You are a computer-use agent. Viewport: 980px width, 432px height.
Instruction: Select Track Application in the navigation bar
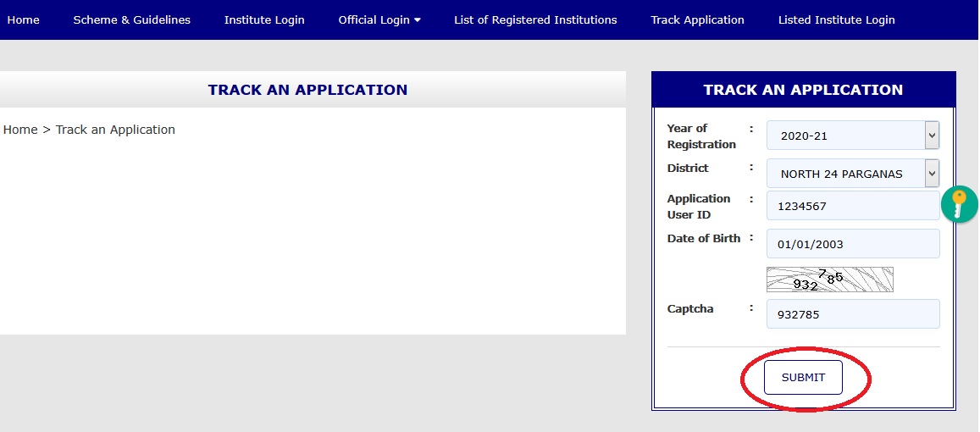pos(697,19)
